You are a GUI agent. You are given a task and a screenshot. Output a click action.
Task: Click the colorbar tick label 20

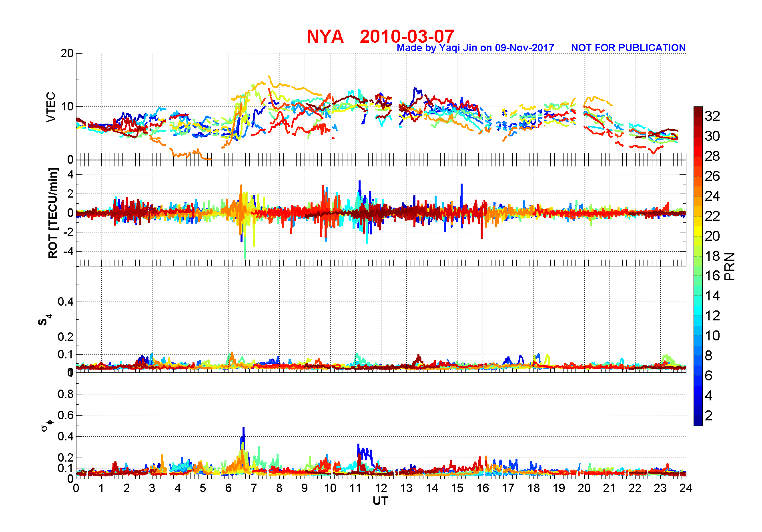pyautogui.click(x=712, y=236)
